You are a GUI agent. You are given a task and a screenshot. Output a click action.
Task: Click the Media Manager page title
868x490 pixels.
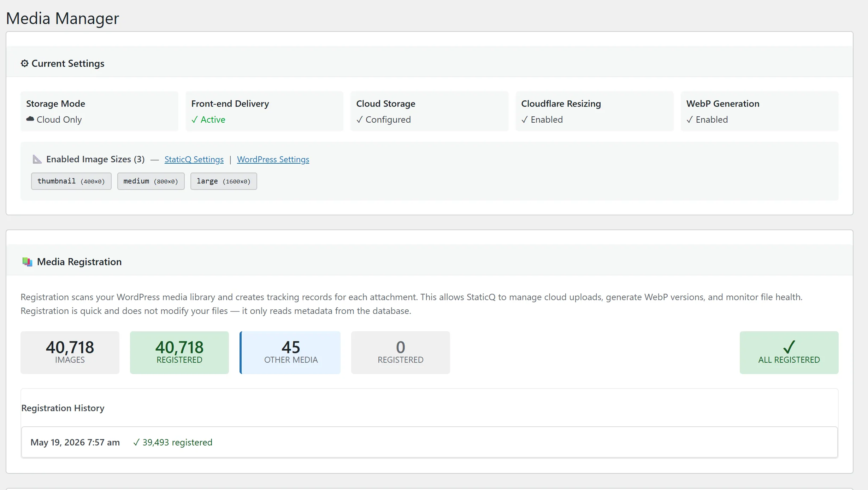point(63,18)
